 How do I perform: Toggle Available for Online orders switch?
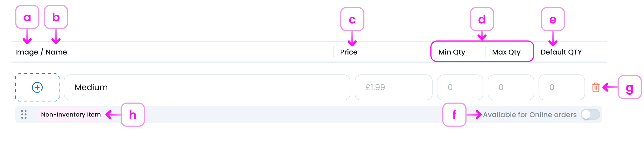click(x=590, y=114)
